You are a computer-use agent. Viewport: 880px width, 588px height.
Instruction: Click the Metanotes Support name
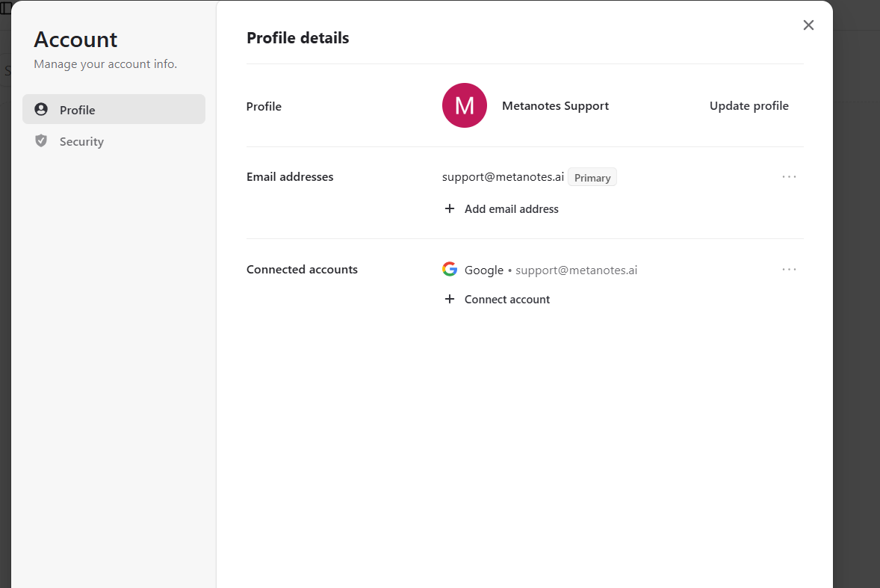pos(555,105)
